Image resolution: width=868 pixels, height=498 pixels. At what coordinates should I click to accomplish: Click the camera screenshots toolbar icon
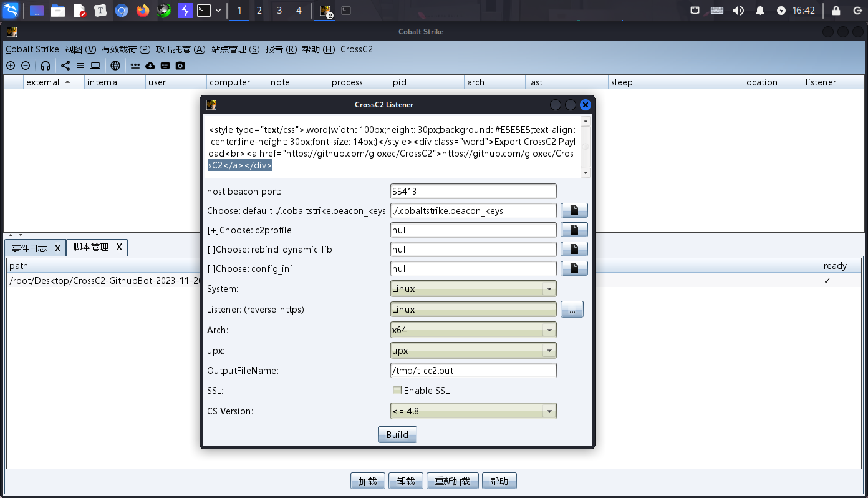(x=180, y=66)
